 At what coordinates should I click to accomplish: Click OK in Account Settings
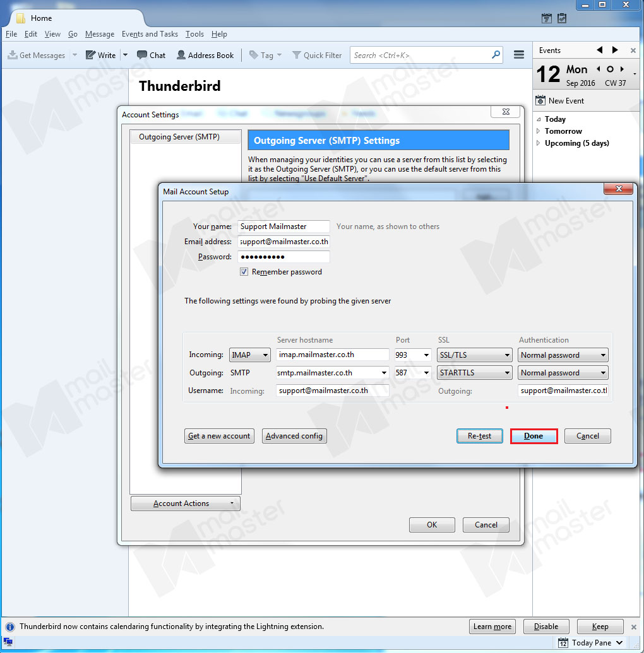tap(432, 525)
